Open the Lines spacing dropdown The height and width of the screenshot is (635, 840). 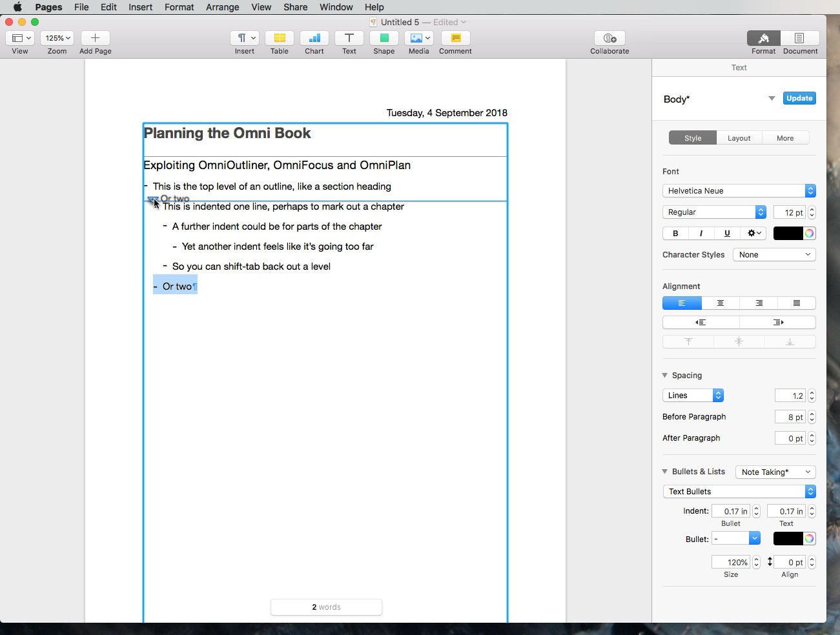[693, 395]
